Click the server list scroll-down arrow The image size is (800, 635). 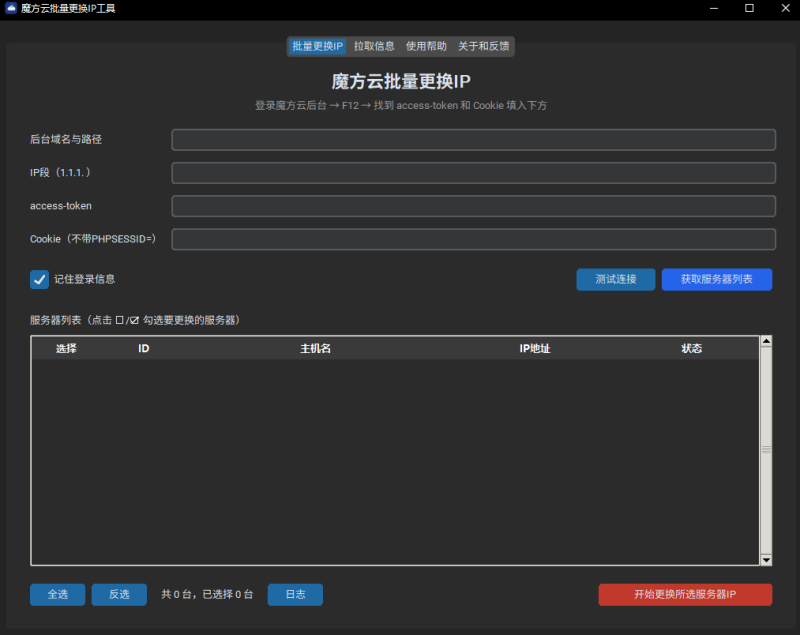[766, 560]
